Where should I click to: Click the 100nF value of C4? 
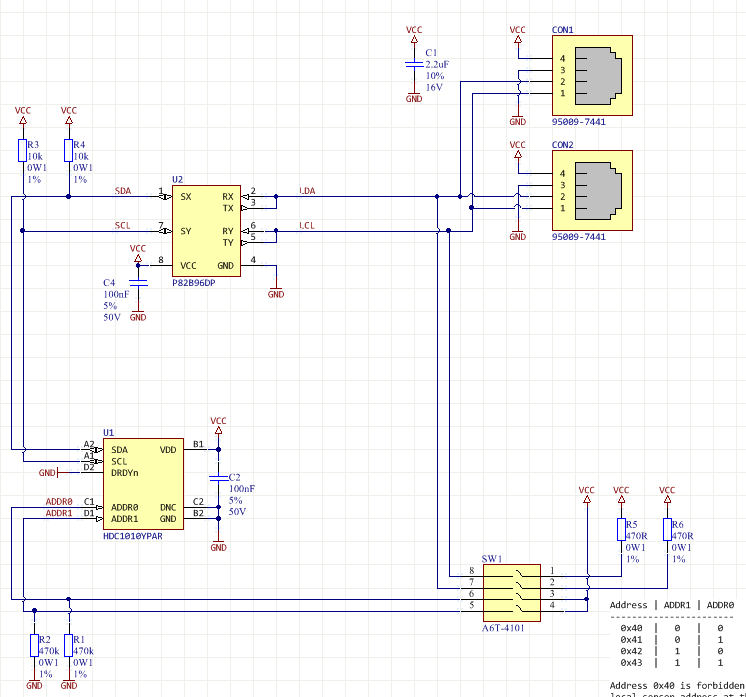point(116,294)
